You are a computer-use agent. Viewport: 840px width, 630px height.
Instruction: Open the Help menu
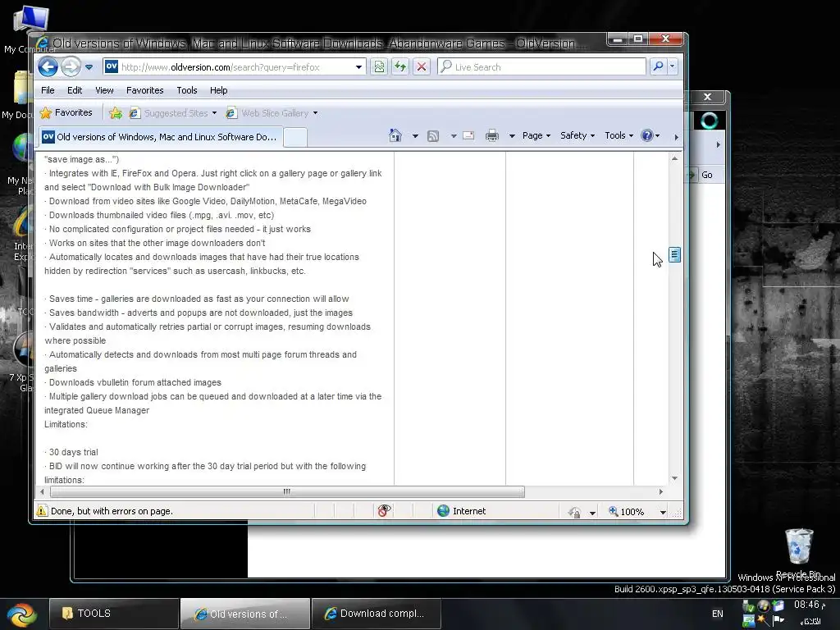pos(218,90)
